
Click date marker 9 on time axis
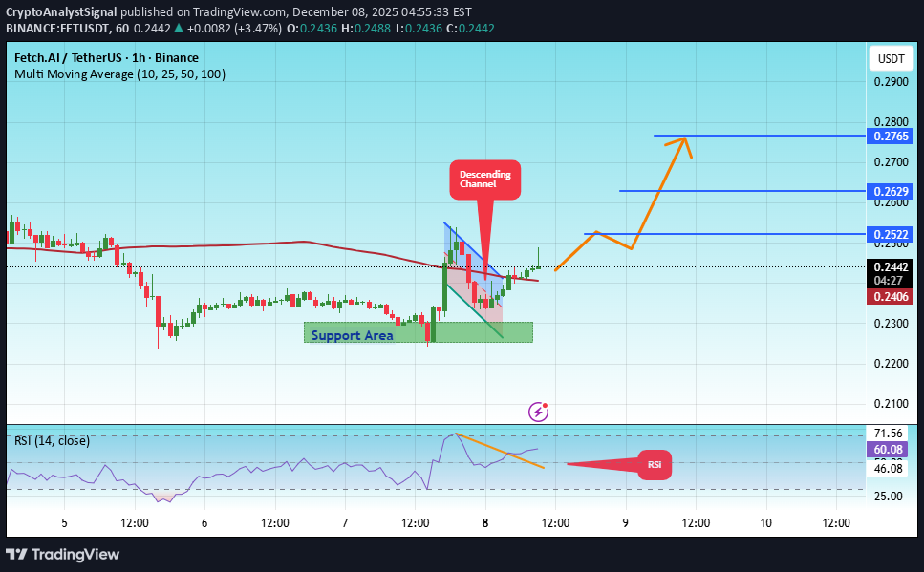(625, 523)
